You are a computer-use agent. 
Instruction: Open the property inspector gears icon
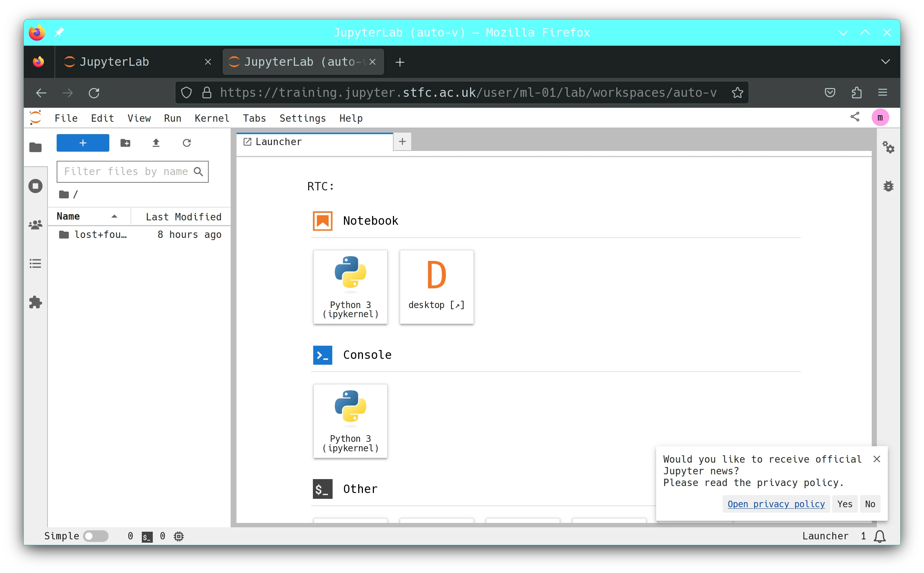click(x=888, y=147)
